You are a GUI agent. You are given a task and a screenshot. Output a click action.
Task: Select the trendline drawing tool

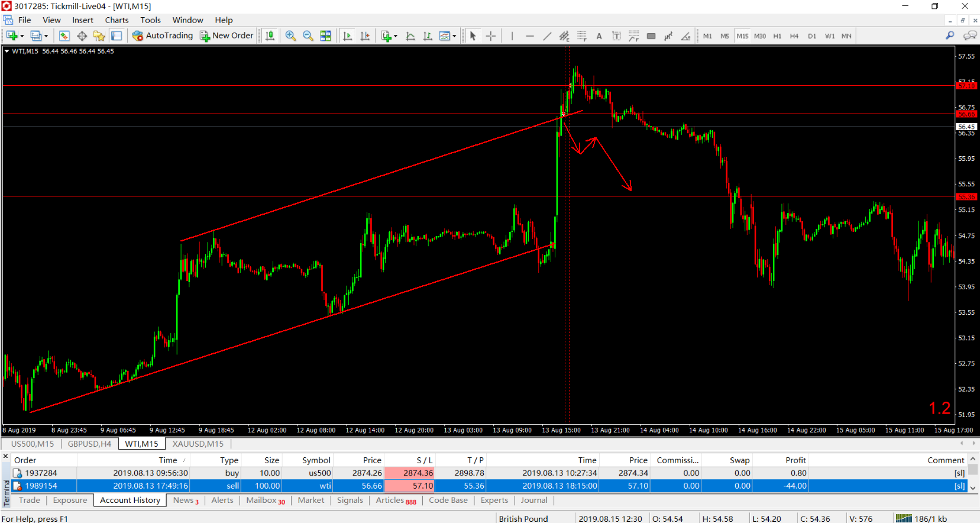click(547, 35)
